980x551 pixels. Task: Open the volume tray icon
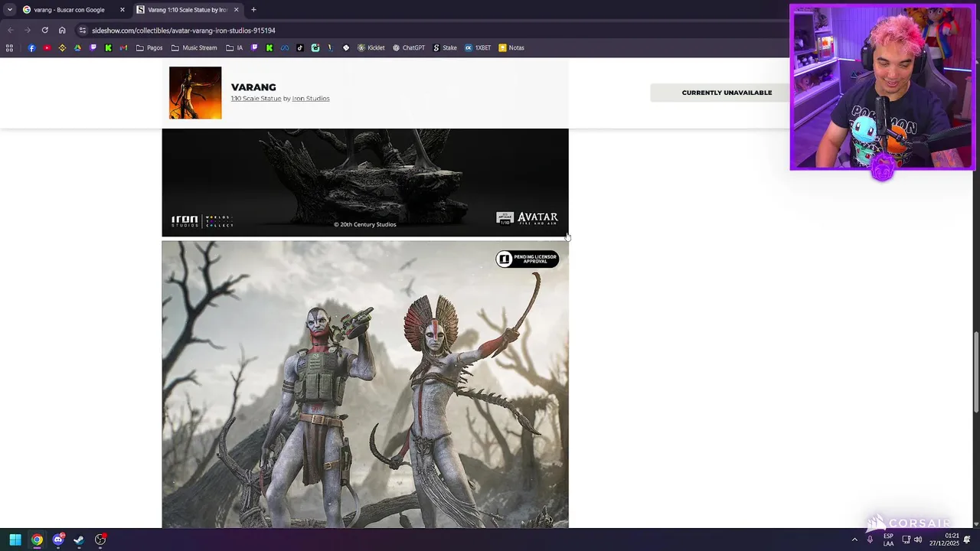tap(917, 540)
